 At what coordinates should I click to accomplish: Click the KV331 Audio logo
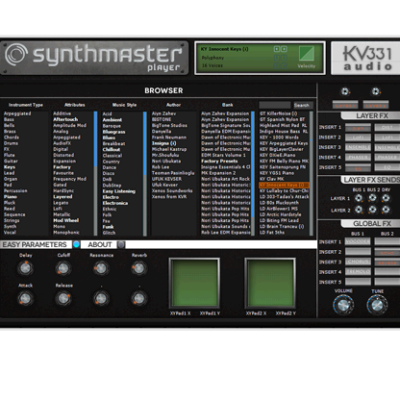pos(367,58)
